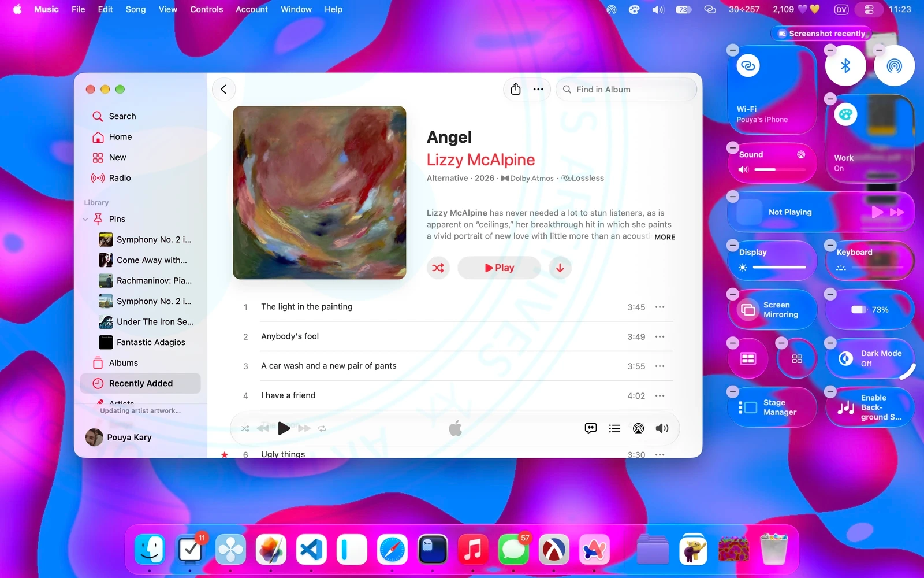This screenshot has height=578, width=924.
Task: Open the volume control in the playback bar
Action: [x=662, y=428]
